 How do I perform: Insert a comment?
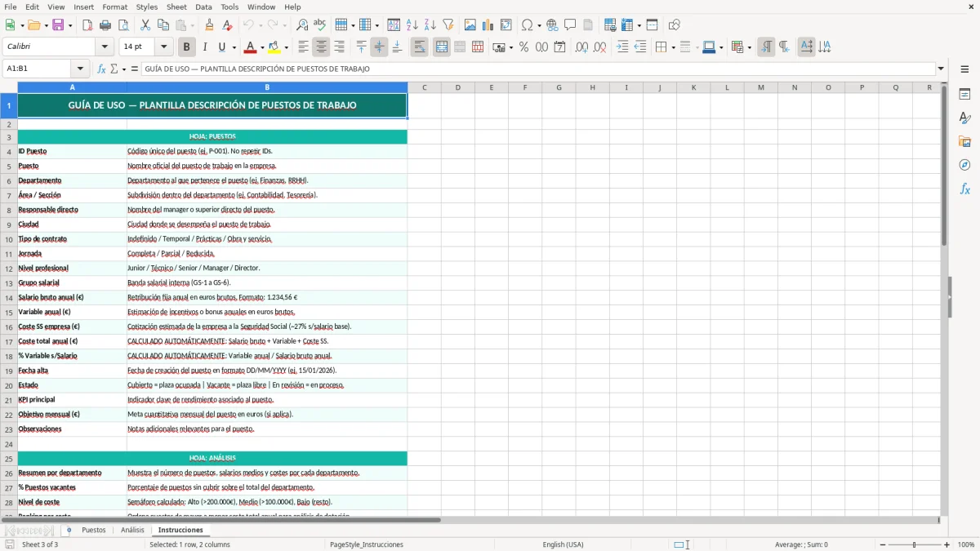coord(570,25)
